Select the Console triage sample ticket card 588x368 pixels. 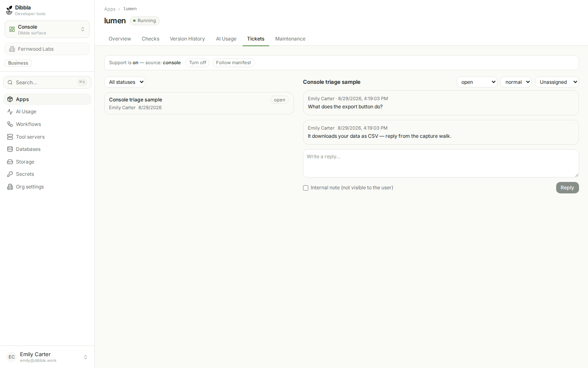point(199,103)
